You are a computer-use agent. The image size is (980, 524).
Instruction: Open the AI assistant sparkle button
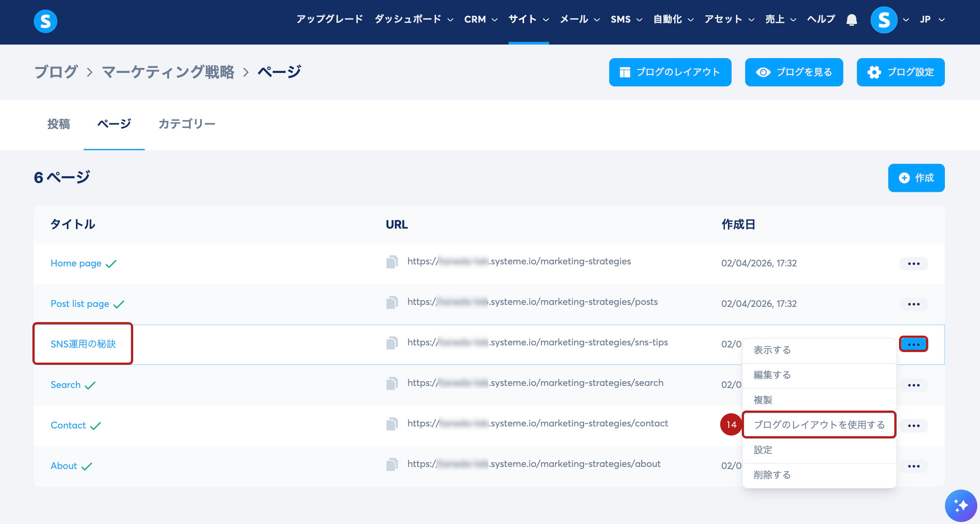(961, 505)
